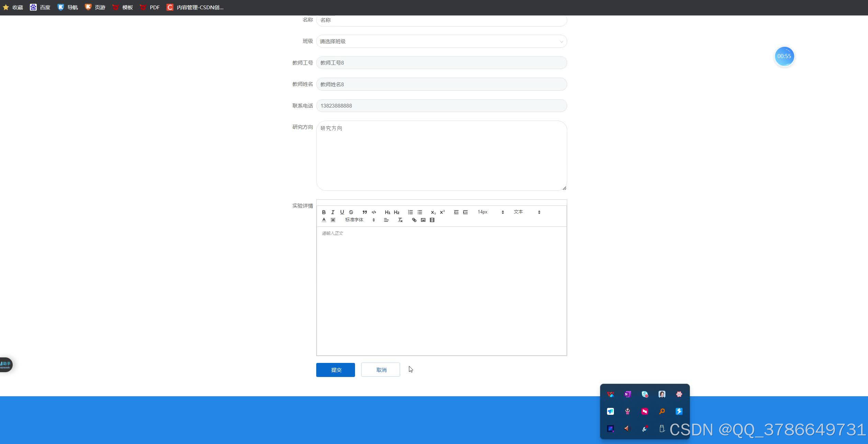
Task: Open 内容管理-CSDN bookmark
Action: pyautogui.click(x=195, y=7)
